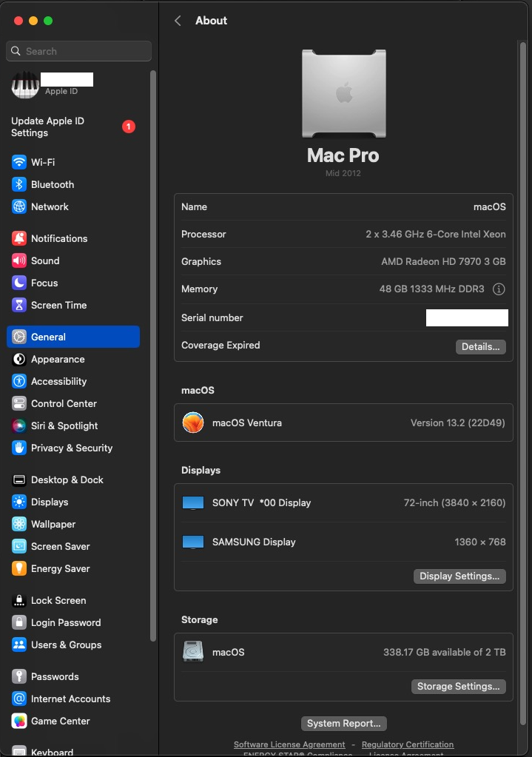Open the Appearance icon in sidebar
This screenshot has height=757, width=532.
(x=18, y=359)
